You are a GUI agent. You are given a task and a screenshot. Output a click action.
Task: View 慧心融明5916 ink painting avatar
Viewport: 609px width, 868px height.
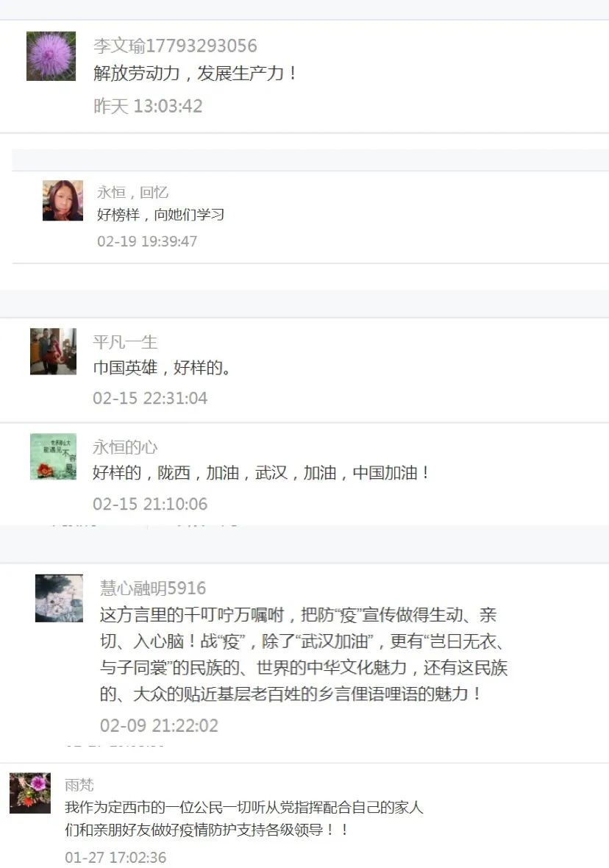pos(60,599)
